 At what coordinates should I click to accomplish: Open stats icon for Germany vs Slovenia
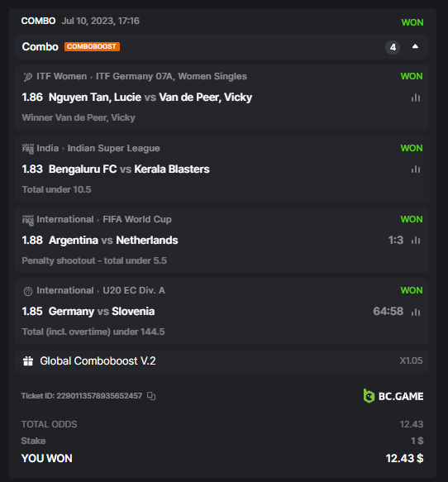(416, 312)
